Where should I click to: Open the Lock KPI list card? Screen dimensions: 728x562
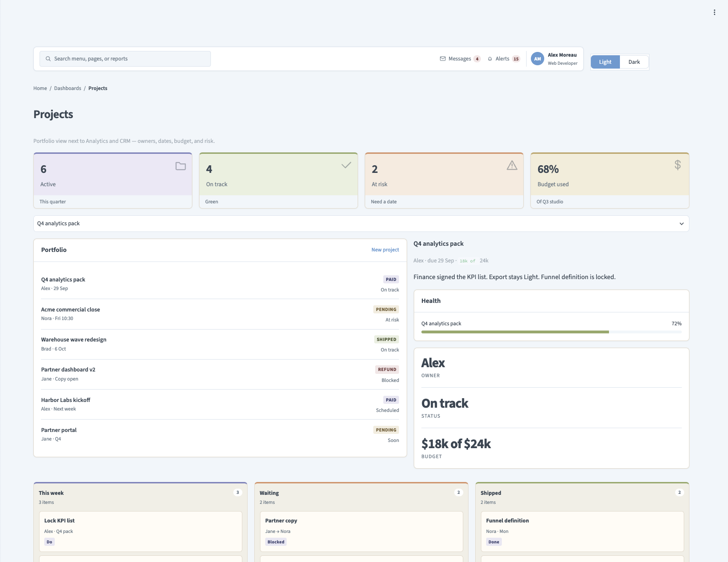coord(140,532)
